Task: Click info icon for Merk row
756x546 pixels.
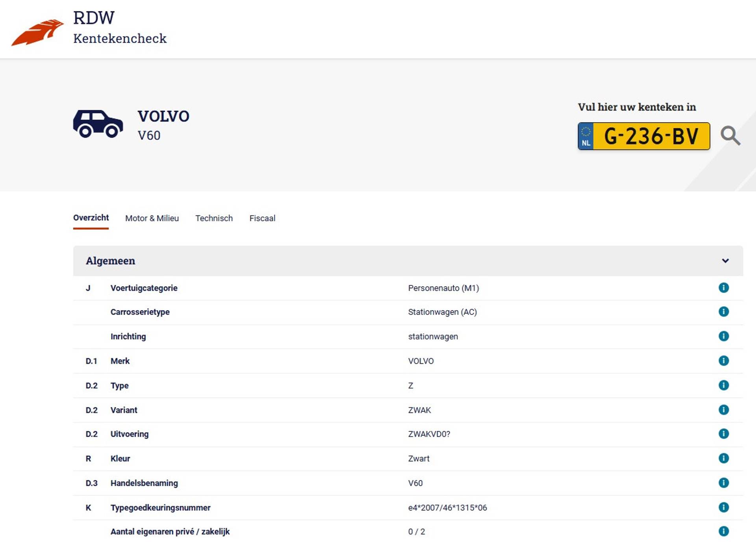Action: pyautogui.click(x=723, y=361)
